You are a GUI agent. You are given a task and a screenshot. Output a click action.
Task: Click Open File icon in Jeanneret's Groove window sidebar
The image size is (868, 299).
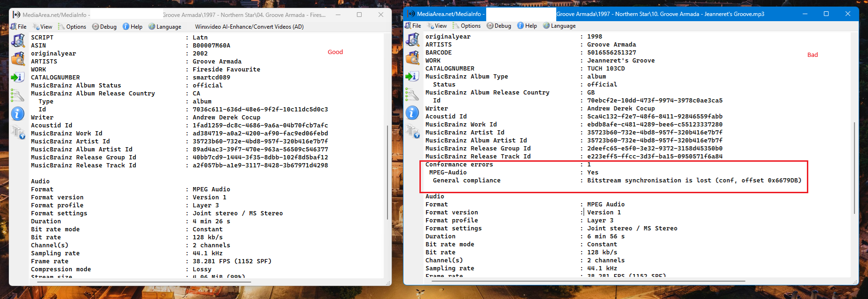point(412,40)
